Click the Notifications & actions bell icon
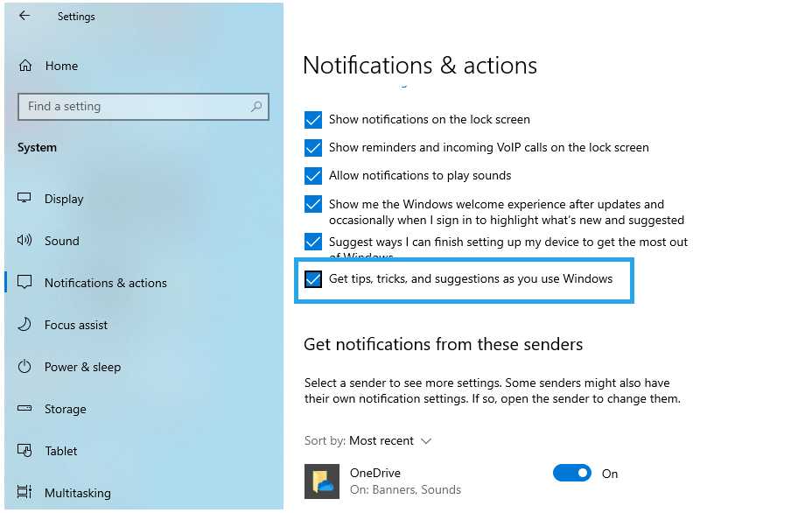 [26, 283]
